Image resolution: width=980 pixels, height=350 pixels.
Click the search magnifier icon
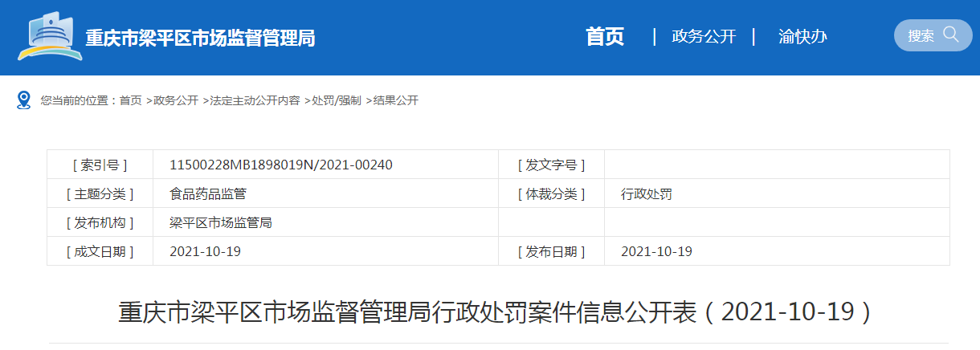pos(951,35)
